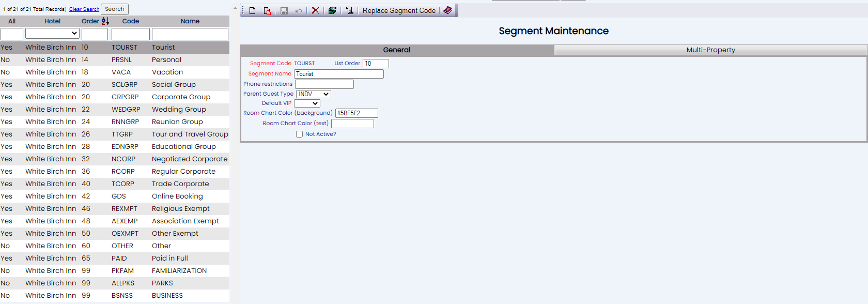This screenshot has width=868, height=304.
Task: Click the Name column header
Action: 190,21
